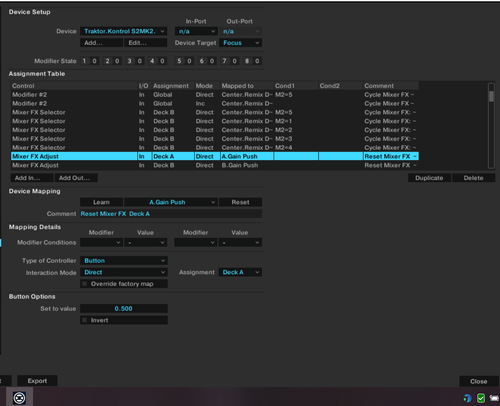
Task: Open the first Modifier condition dropdown
Action: [101, 242]
